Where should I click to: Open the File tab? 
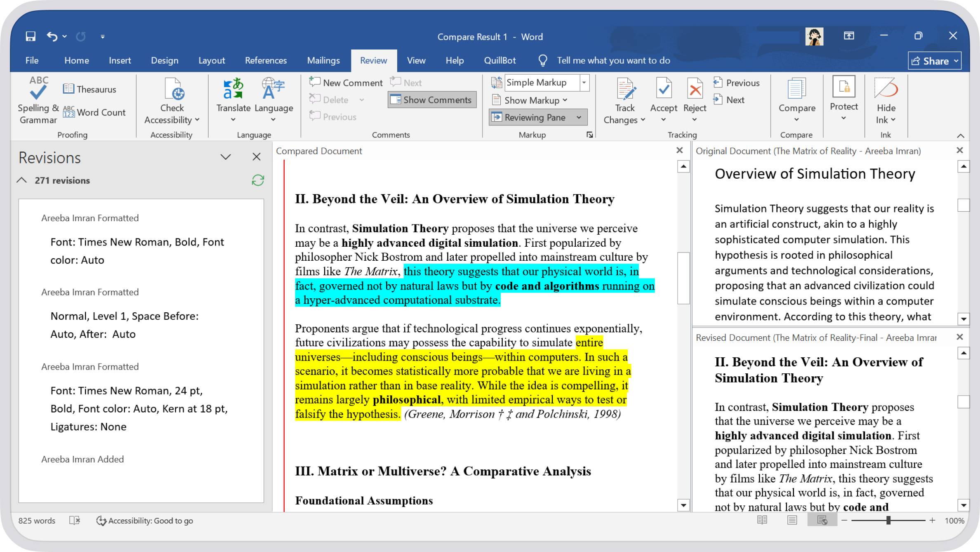point(32,60)
